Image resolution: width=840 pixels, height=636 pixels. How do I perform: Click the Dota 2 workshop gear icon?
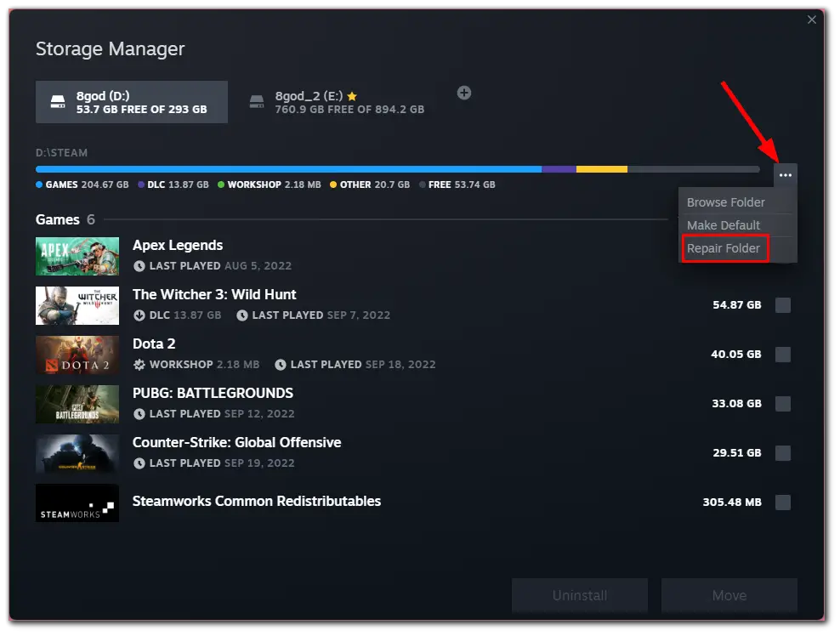pyautogui.click(x=139, y=365)
